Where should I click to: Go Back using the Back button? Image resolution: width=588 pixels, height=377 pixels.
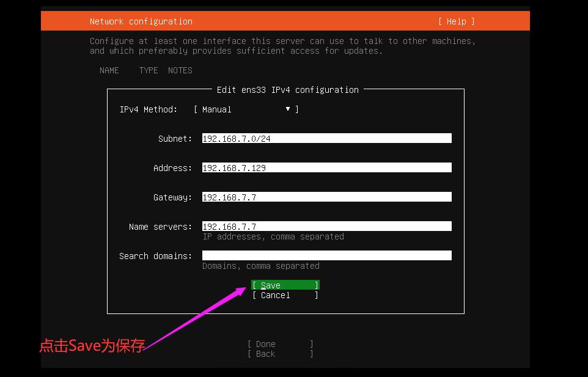tap(280, 354)
